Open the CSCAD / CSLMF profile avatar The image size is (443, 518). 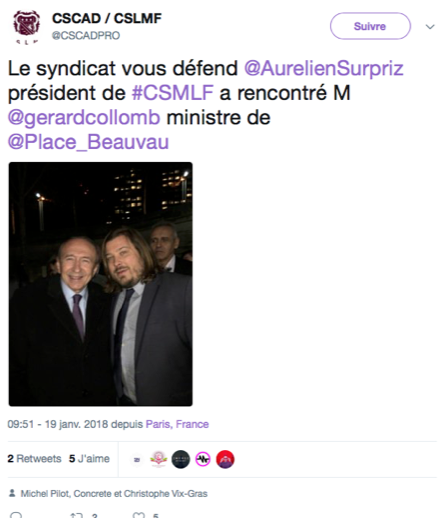26,27
